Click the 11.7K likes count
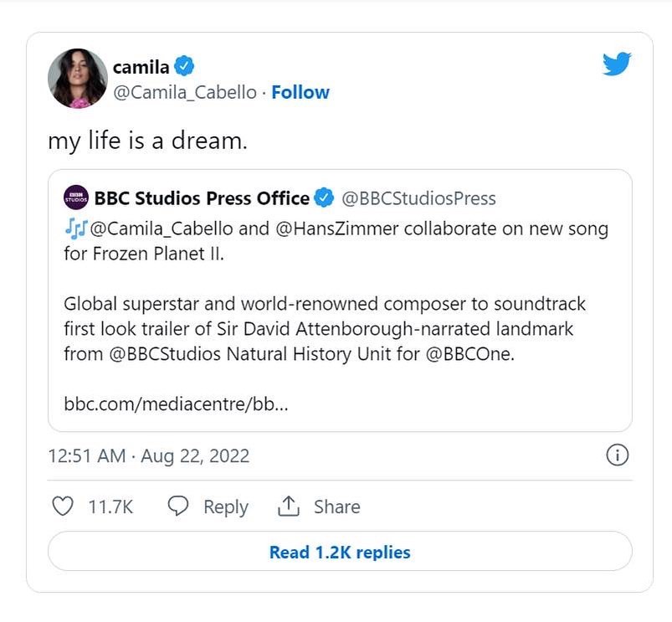 point(110,506)
